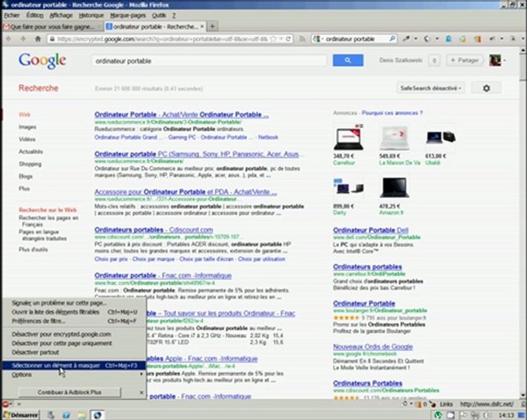
Task: Choose Préférences de filtre menu entry
Action: [x=74, y=321]
